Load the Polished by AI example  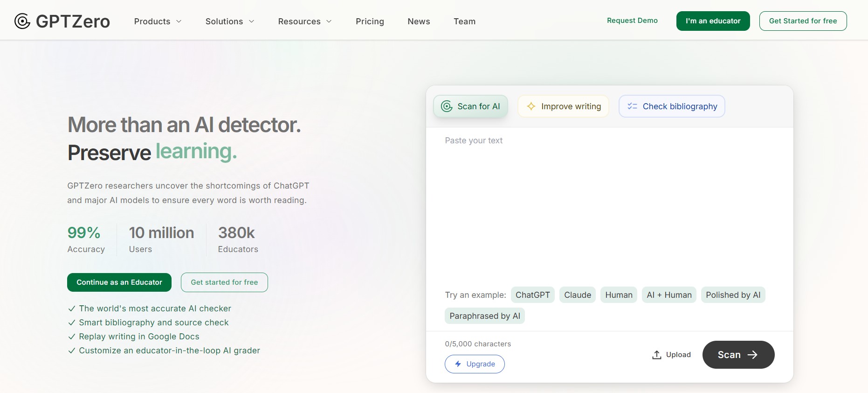733,295
